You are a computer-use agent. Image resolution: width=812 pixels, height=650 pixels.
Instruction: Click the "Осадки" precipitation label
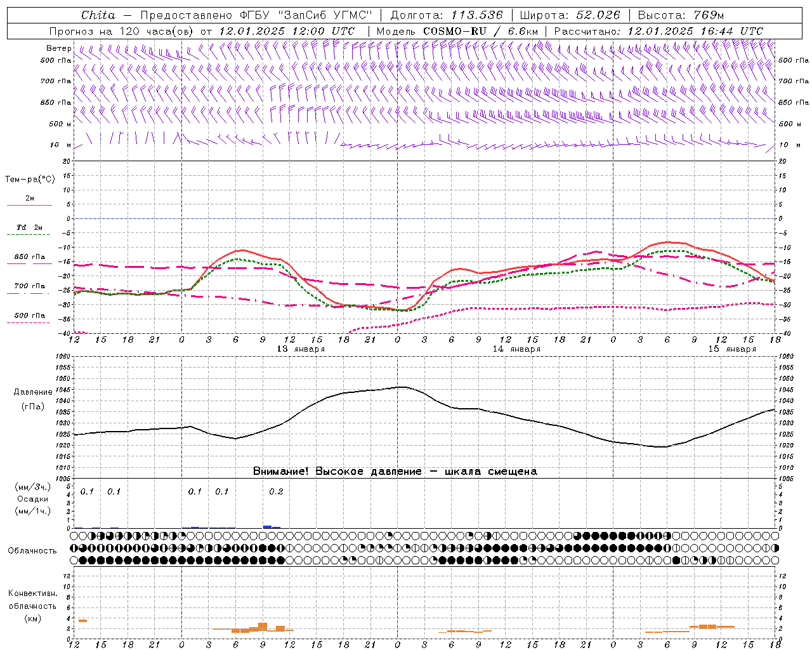pyautogui.click(x=33, y=500)
